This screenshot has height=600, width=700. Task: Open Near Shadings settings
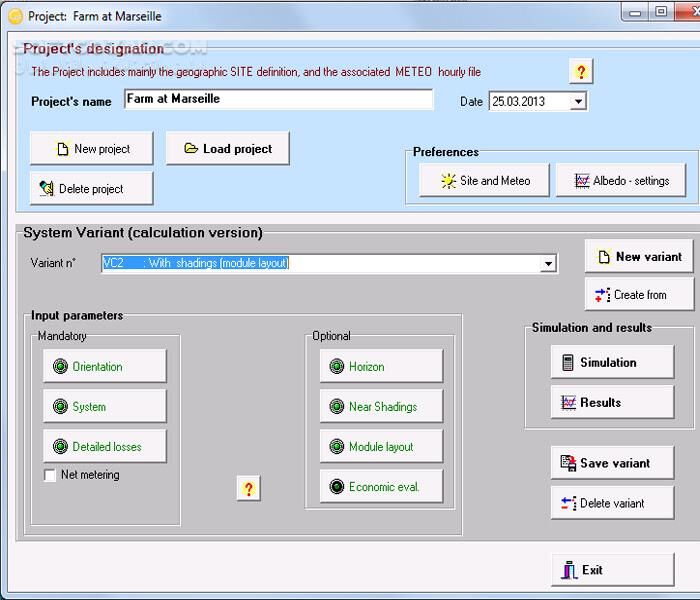(381, 407)
